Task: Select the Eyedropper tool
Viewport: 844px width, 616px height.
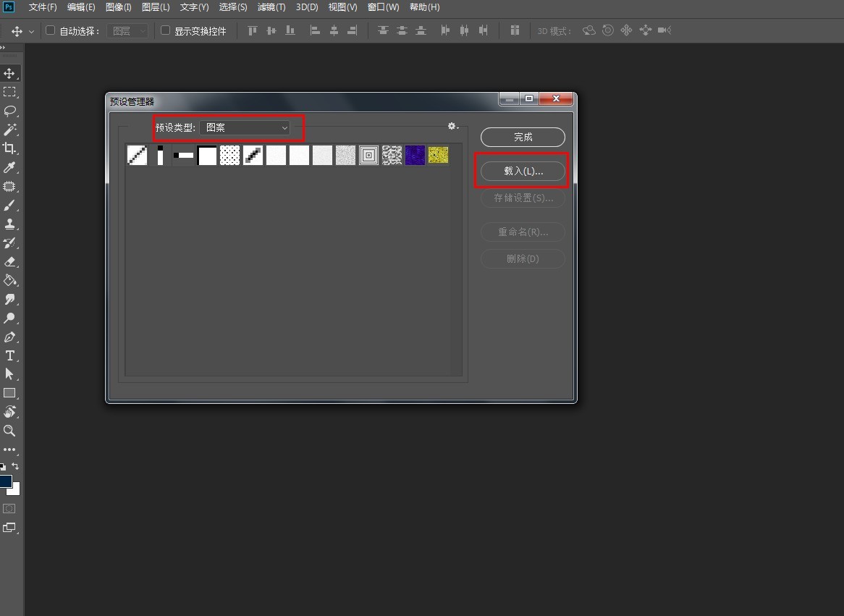Action: (x=9, y=167)
